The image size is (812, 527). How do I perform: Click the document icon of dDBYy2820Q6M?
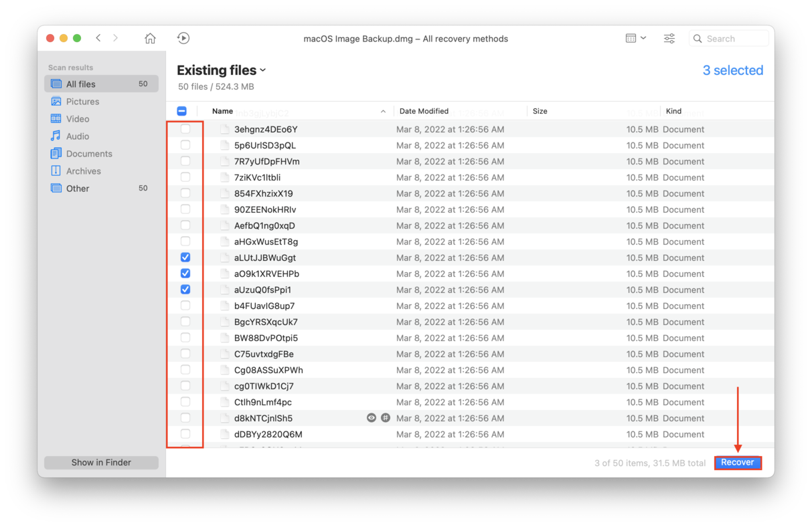coord(225,434)
